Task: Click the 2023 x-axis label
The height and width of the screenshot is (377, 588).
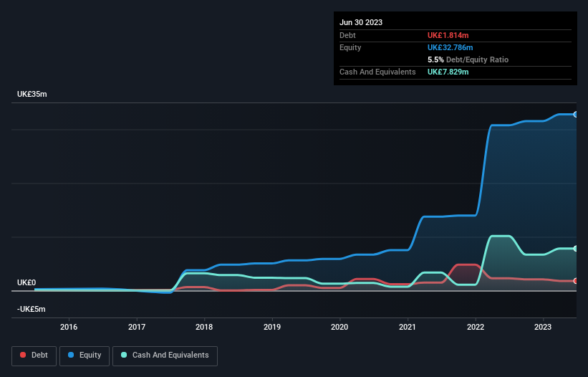Action: tap(543, 327)
